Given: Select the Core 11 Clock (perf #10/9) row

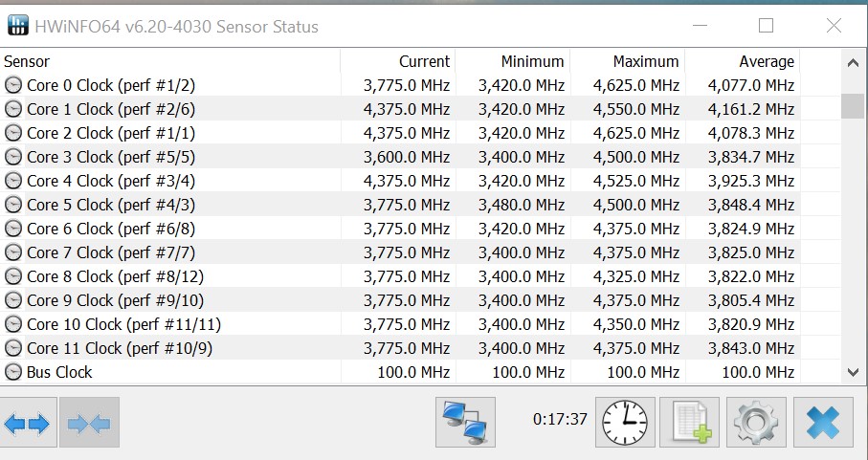Looking at the screenshot, I should (400, 348).
